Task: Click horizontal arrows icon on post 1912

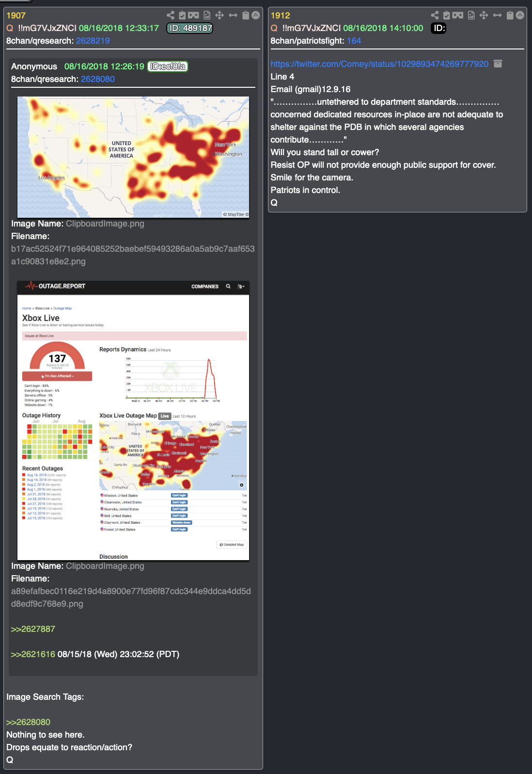Action: (497, 16)
